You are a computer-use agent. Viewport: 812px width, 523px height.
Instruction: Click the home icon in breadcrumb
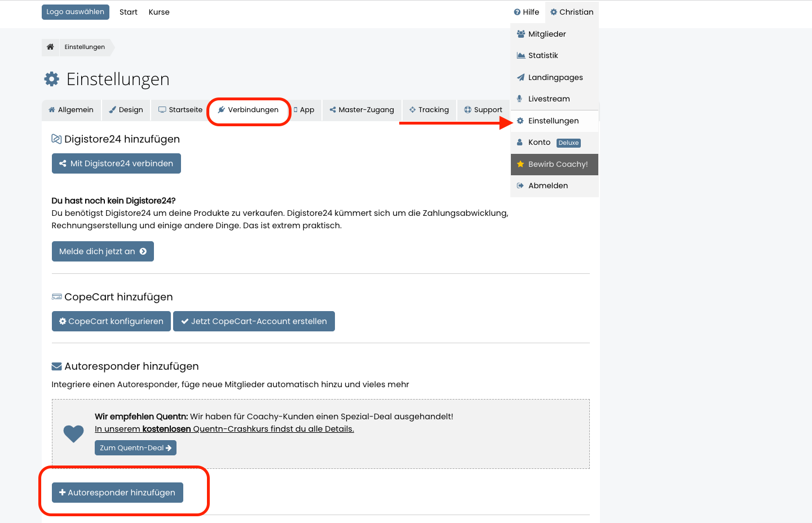(50, 47)
